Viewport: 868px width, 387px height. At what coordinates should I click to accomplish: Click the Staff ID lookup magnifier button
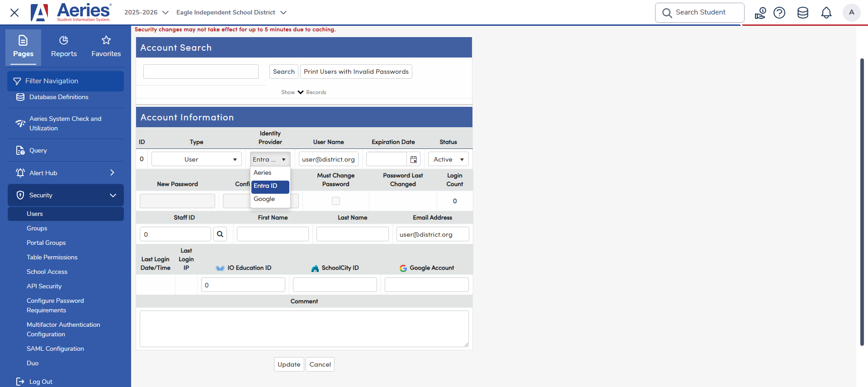[220, 234]
